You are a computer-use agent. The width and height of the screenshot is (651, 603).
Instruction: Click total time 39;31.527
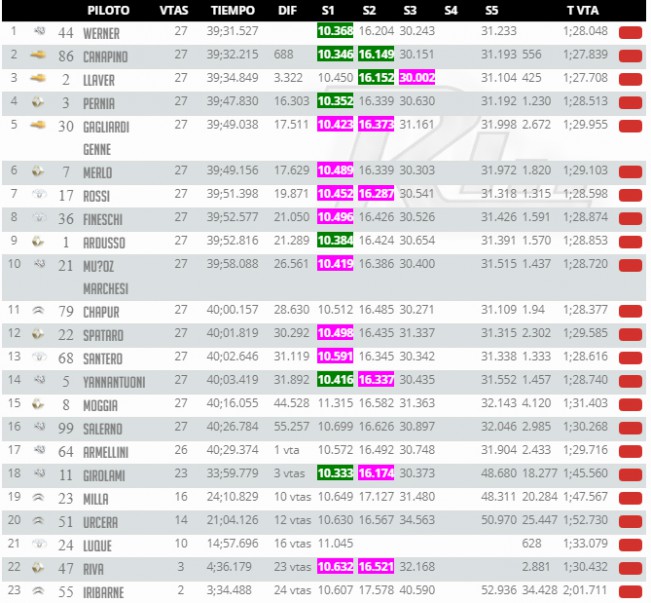[x=232, y=31]
